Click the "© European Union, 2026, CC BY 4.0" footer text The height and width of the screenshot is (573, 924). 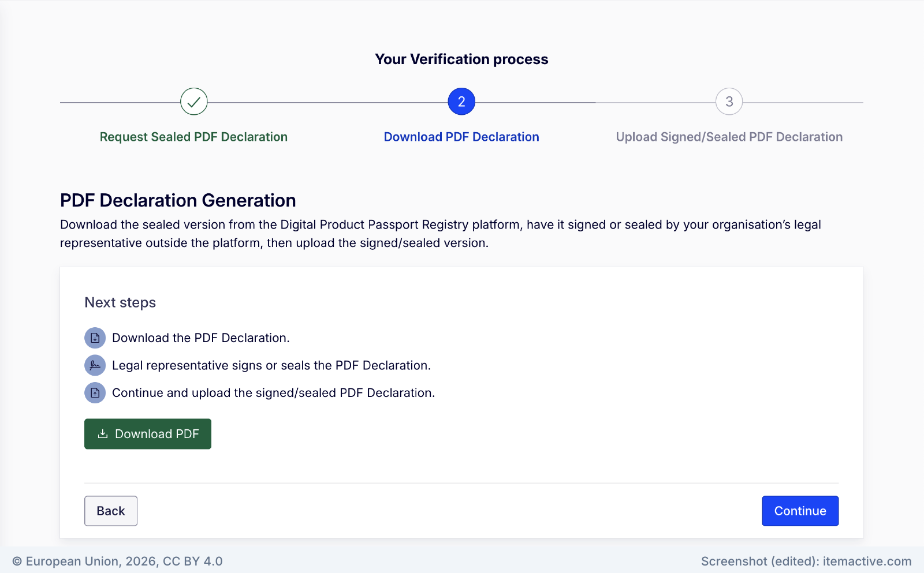coord(117,561)
